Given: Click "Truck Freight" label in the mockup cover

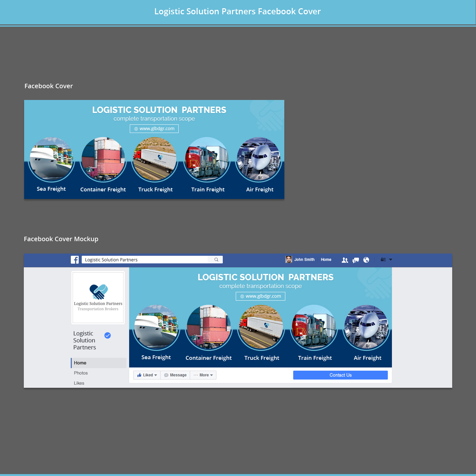Looking at the screenshot, I should 262,358.
